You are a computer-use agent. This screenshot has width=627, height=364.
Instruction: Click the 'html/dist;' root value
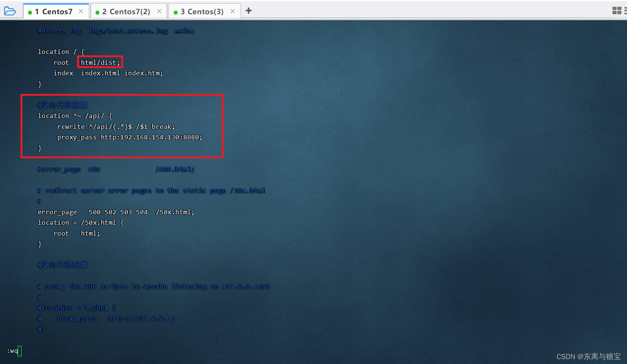(100, 63)
